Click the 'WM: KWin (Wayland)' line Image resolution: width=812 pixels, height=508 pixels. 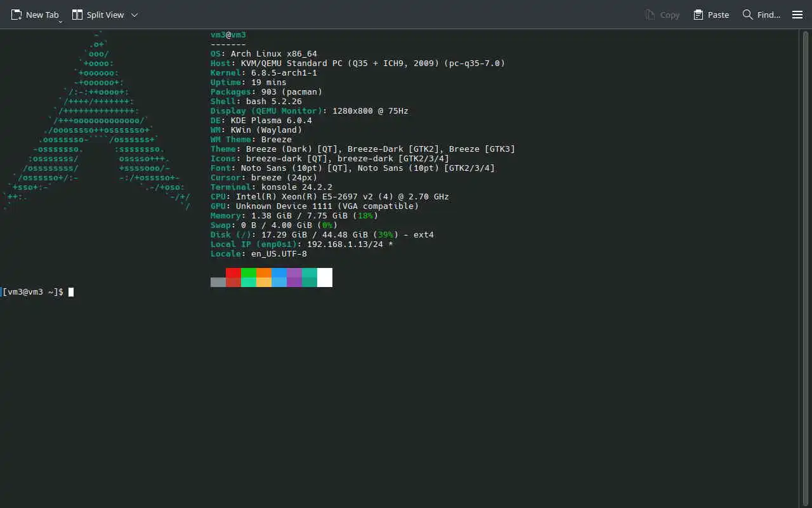[256, 130]
